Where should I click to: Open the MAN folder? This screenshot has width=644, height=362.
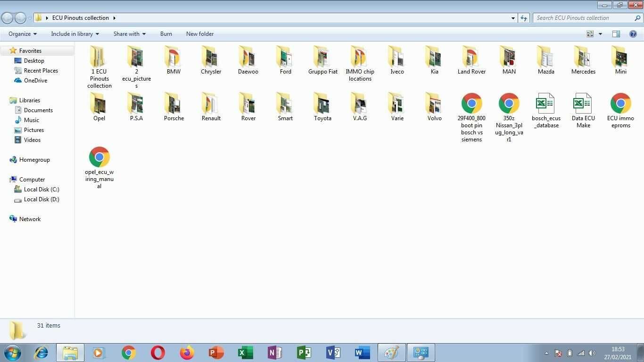coord(509,60)
